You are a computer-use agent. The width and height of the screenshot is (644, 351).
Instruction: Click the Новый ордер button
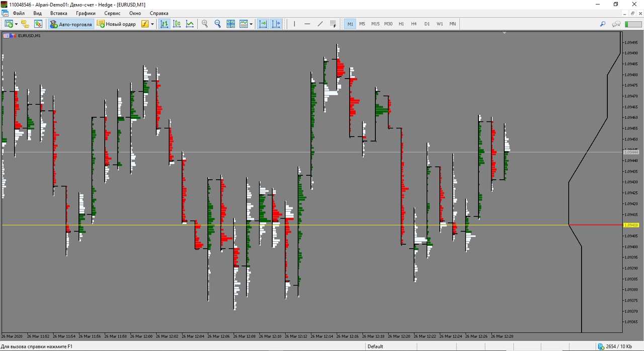[x=116, y=24]
